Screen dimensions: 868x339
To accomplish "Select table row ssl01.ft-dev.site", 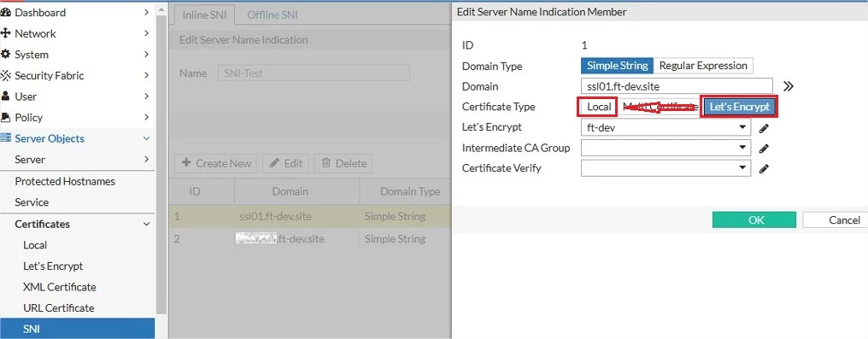I will coord(310,216).
